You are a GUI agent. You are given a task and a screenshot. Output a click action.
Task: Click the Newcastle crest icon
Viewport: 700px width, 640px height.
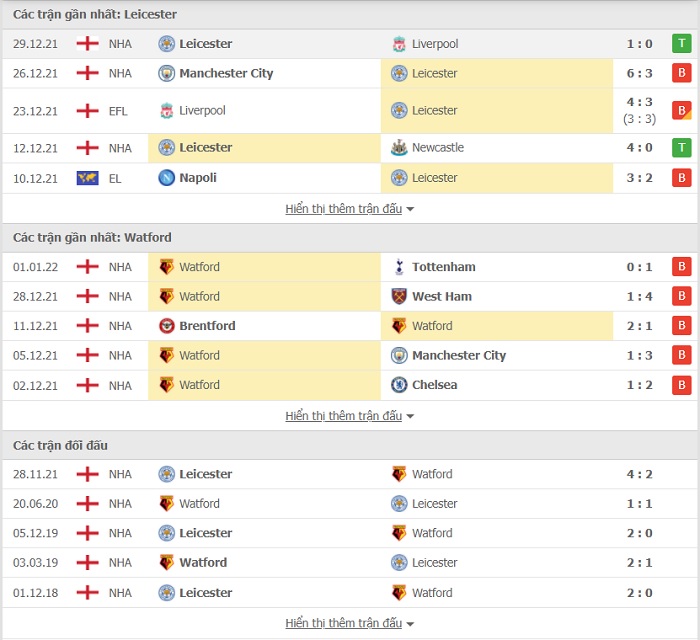pos(399,147)
